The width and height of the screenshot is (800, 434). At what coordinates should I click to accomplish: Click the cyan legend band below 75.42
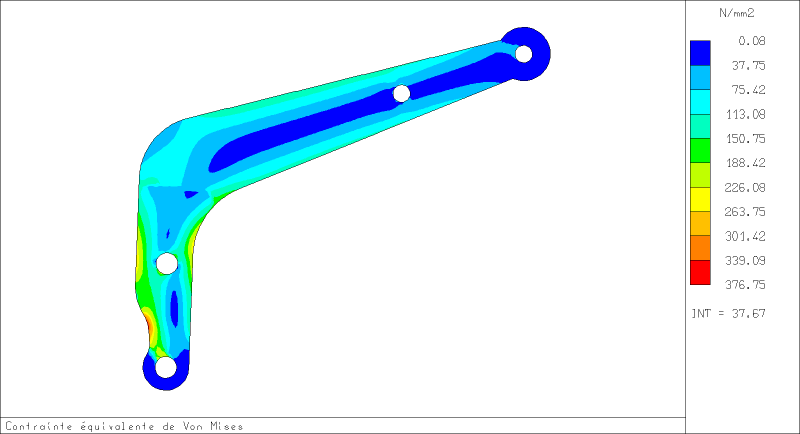point(700,102)
